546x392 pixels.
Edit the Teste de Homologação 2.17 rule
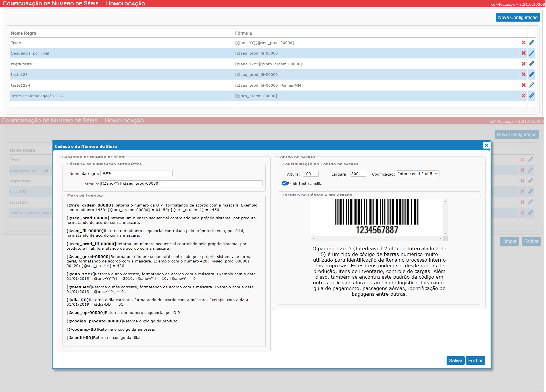[532, 96]
